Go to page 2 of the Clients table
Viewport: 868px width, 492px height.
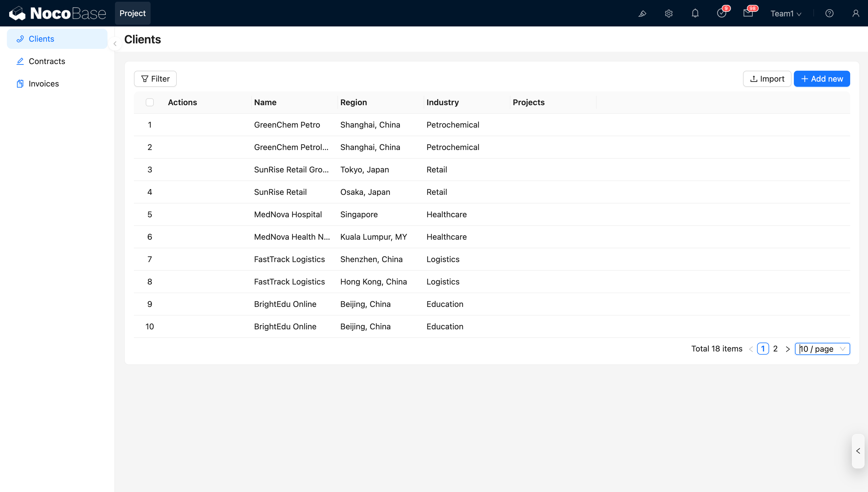775,349
